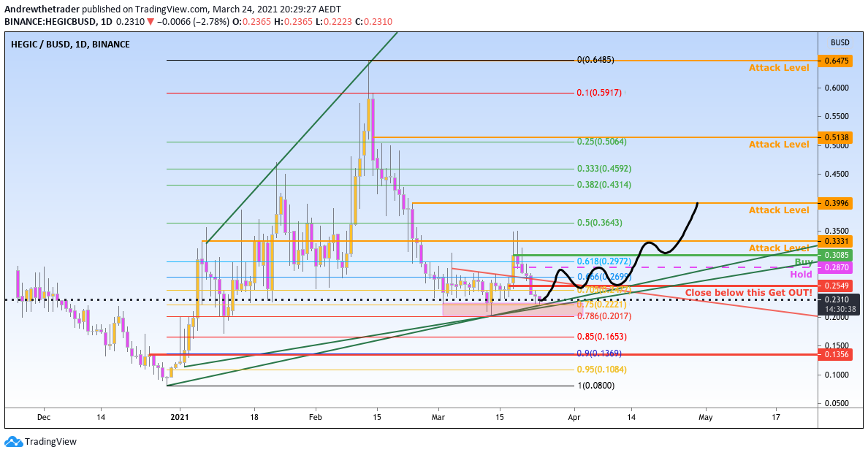Screen dimensions: 868x455
Task: Click the TradingView cloud logo icon
Action: tap(13, 442)
